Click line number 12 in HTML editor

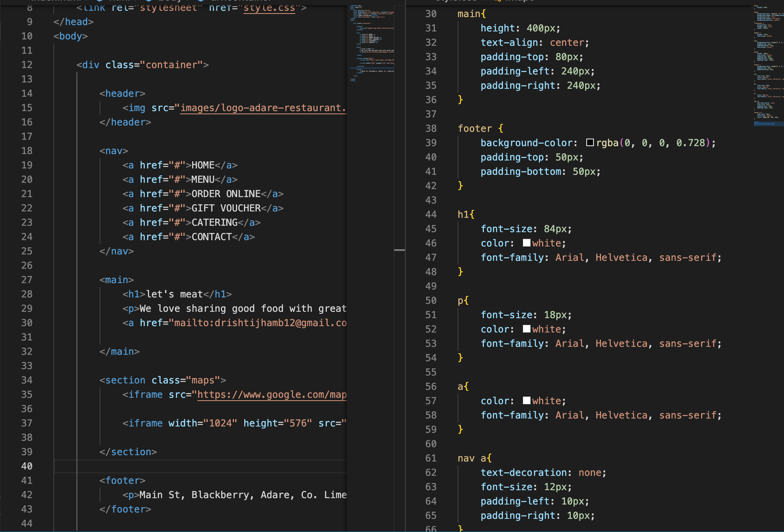click(27, 65)
